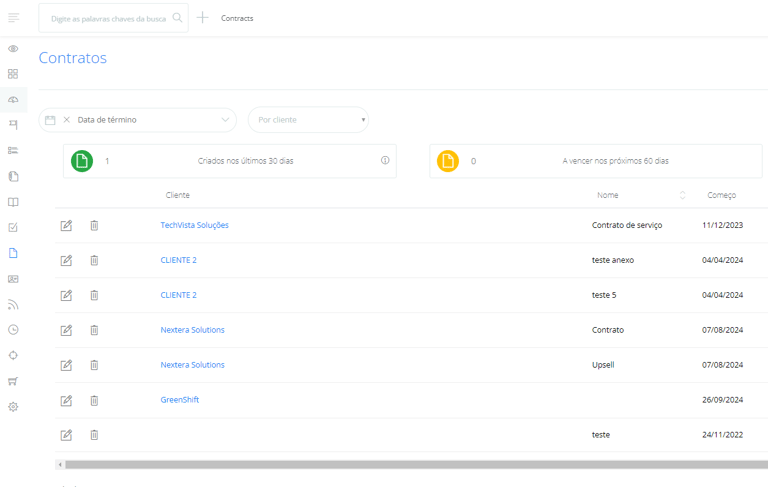The height and width of the screenshot is (487, 768).
Task: Click the plus icon beside Contracts tab
Action: pos(202,18)
